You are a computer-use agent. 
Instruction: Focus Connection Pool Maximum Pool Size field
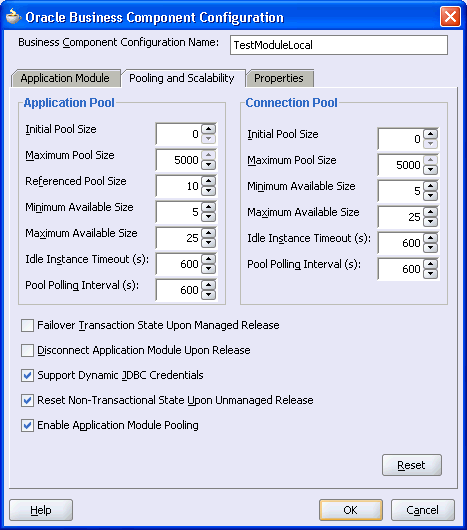[401, 165]
